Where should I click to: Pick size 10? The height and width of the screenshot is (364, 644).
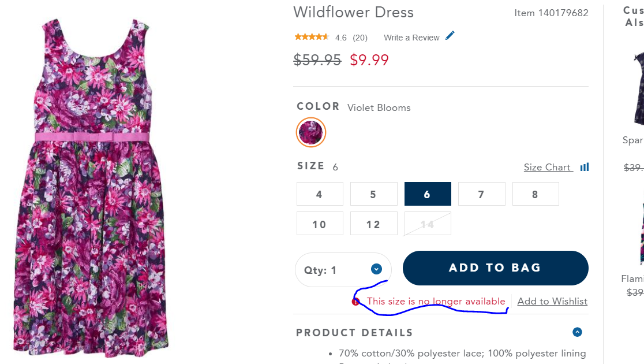(320, 224)
